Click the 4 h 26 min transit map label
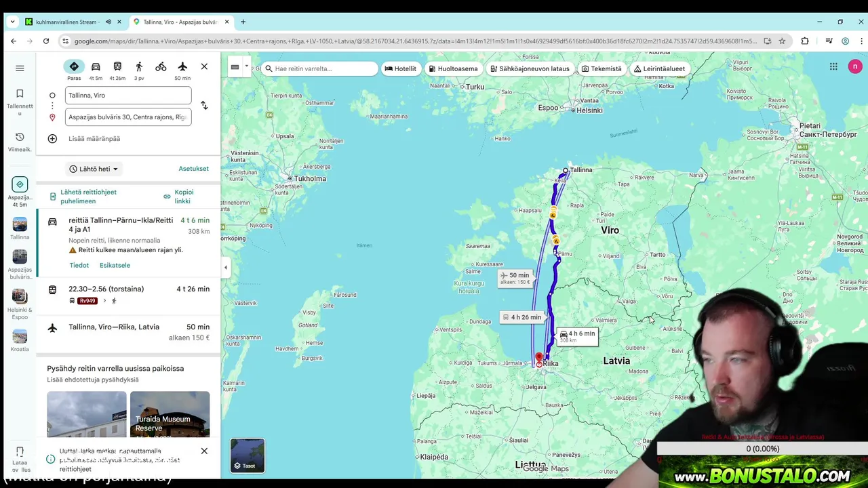The image size is (868, 488). click(521, 317)
